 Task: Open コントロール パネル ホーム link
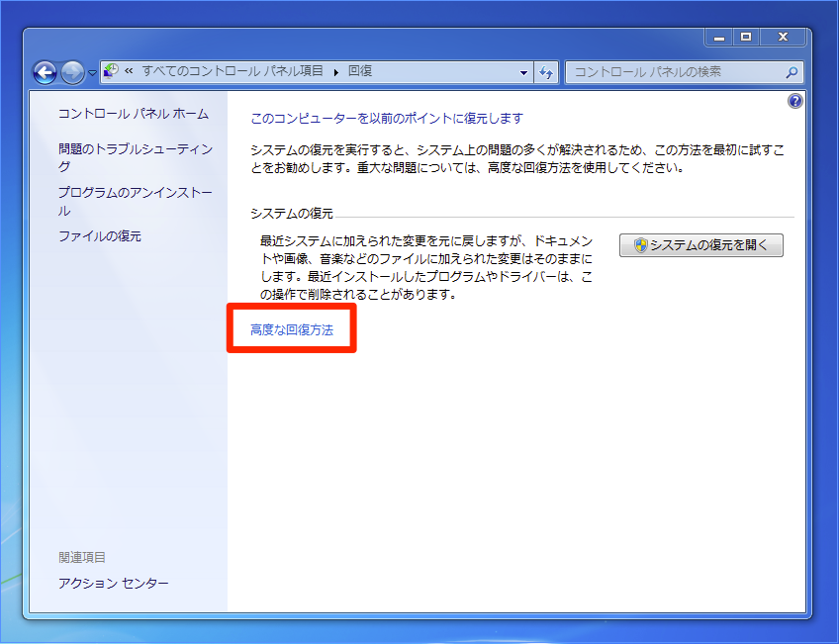(x=134, y=114)
